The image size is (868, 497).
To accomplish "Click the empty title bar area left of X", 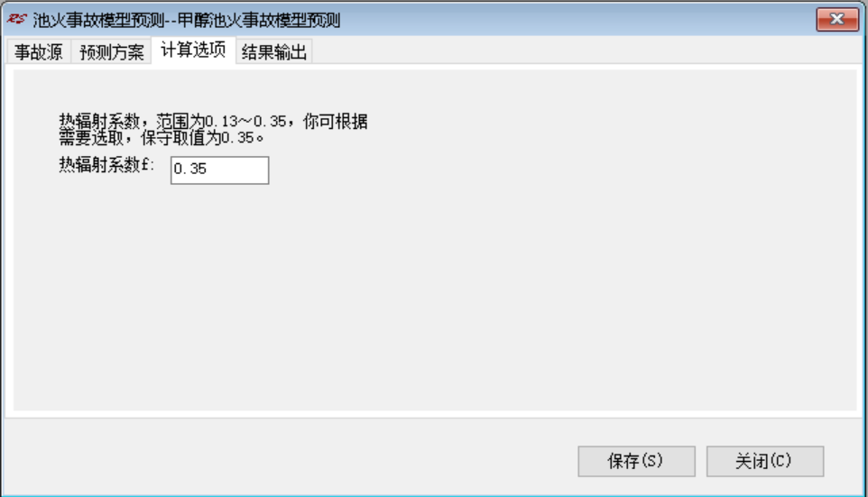I will tap(576, 20).
